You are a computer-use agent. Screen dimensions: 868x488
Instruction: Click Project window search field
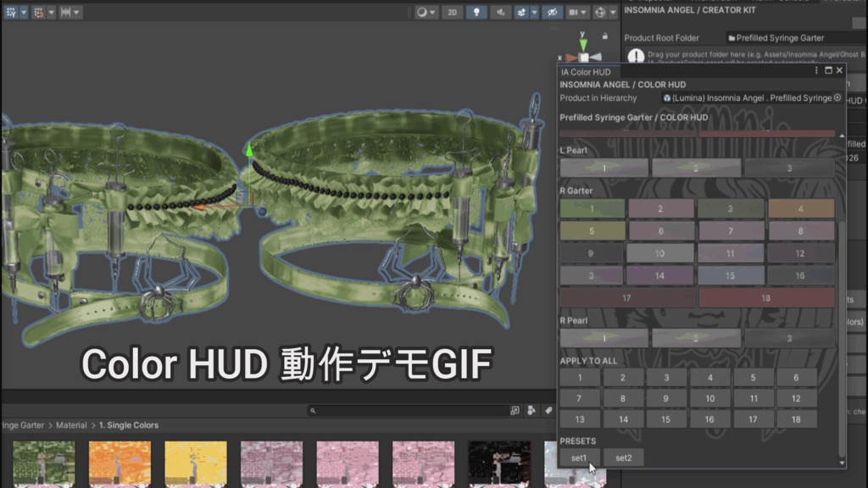click(x=409, y=411)
